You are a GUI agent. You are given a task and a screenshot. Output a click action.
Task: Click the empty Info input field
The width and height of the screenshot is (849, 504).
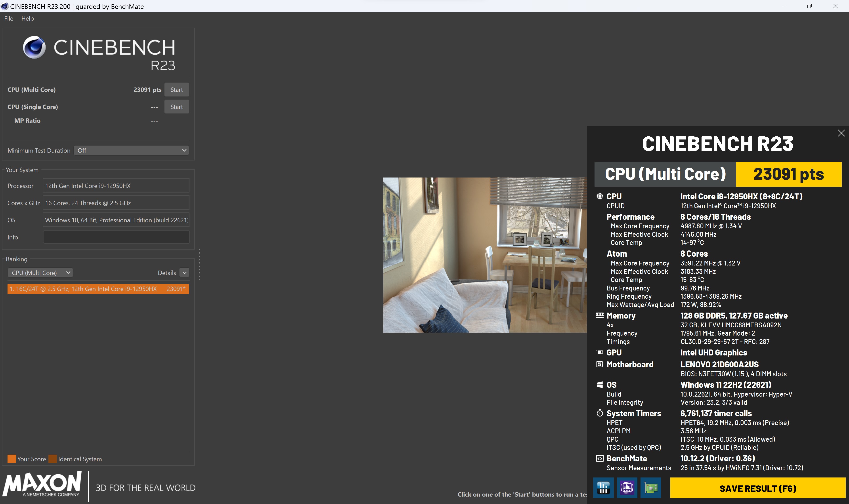[116, 237]
